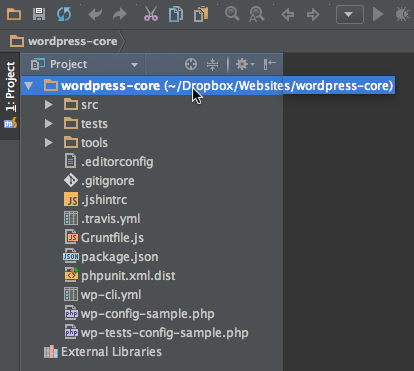Open the Project view type dropdown

[x=84, y=64]
